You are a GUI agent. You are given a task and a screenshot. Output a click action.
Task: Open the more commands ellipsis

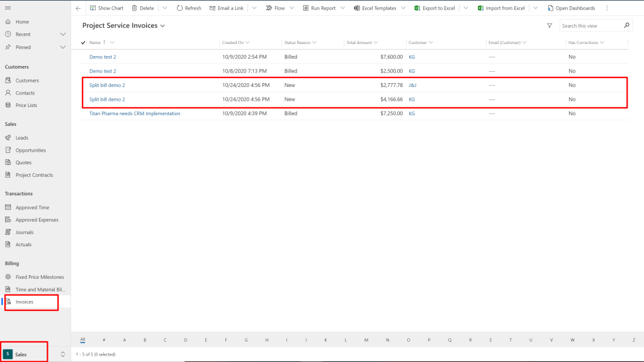tap(607, 8)
